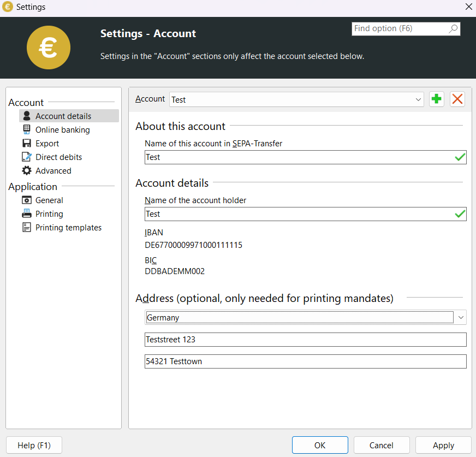
Task: Click 'Name of this account in SEPA-Transfer' label
Action: coord(213,144)
